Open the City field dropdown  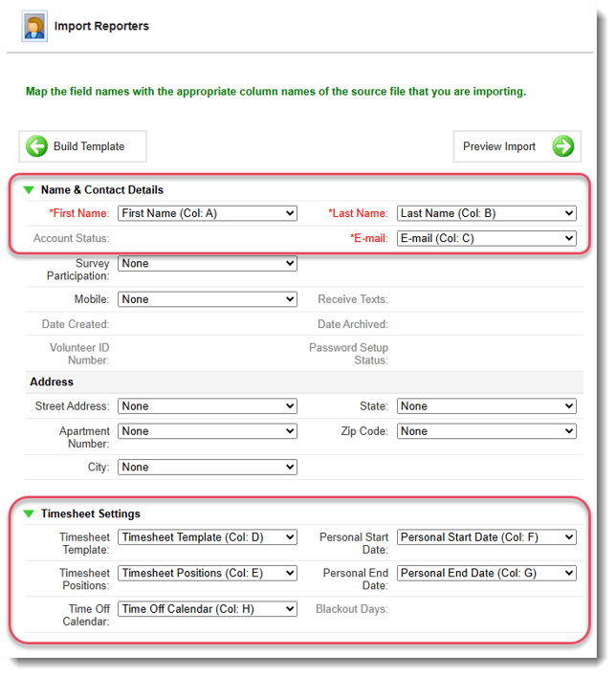tap(207, 468)
